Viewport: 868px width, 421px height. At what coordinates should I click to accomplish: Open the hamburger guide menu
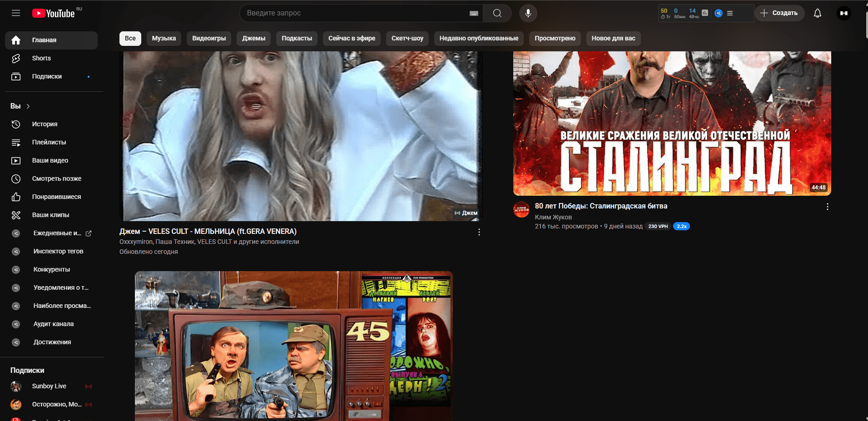point(16,13)
